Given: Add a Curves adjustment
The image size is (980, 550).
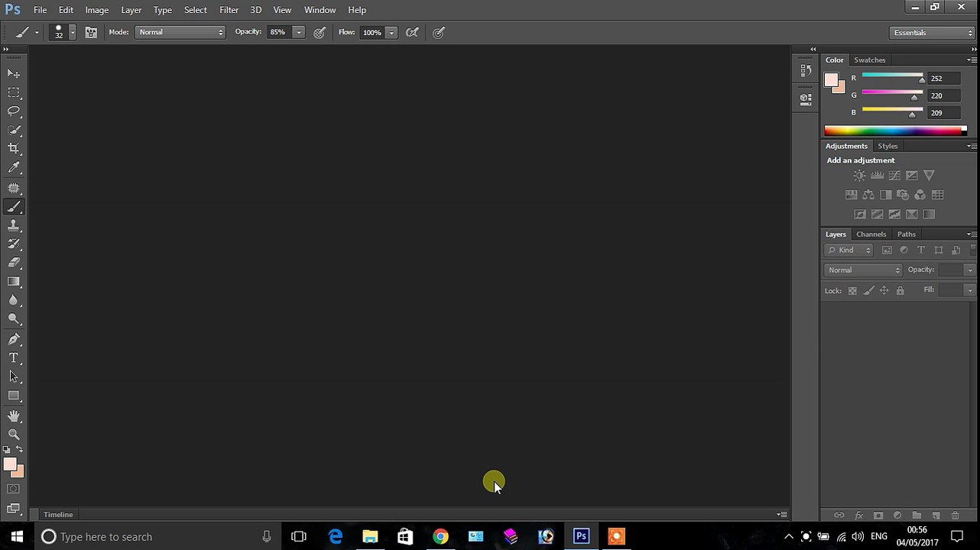Looking at the screenshot, I should [x=894, y=176].
